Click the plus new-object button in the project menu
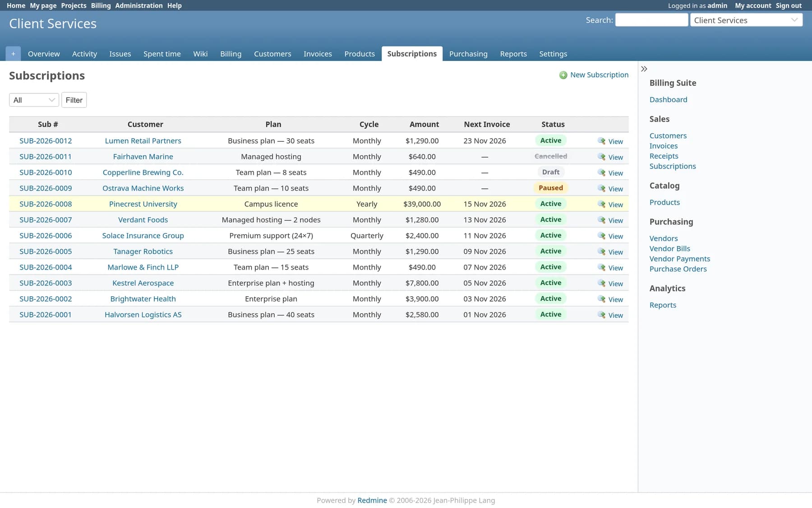 tap(13, 54)
